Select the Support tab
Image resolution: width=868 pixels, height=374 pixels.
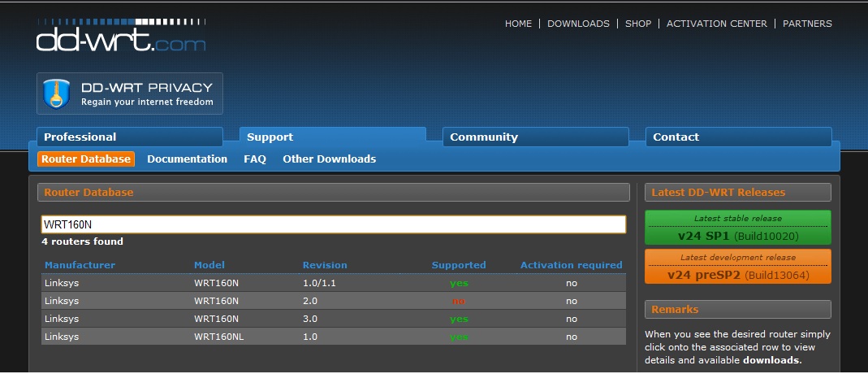(333, 137)
